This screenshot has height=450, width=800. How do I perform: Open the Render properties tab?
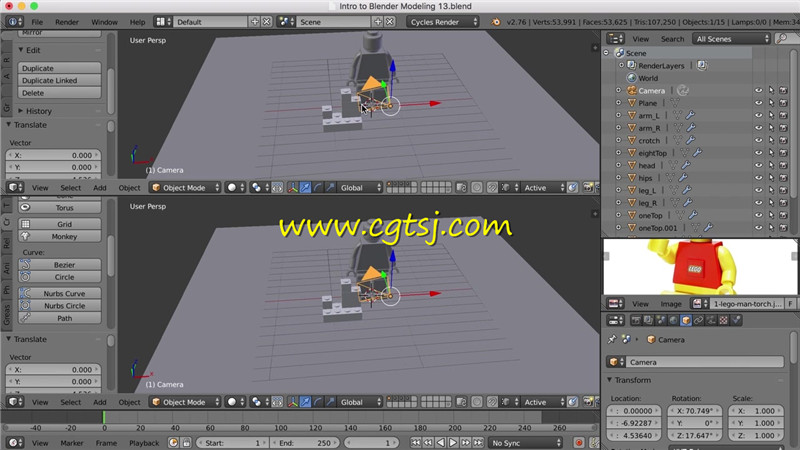[x=636, y=320]
